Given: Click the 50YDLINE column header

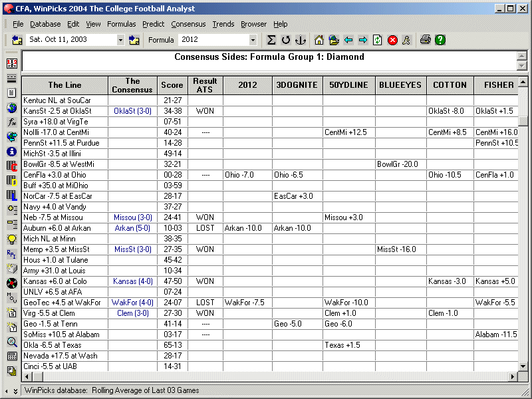Looking at the screenshot, I should pos(348,85).
